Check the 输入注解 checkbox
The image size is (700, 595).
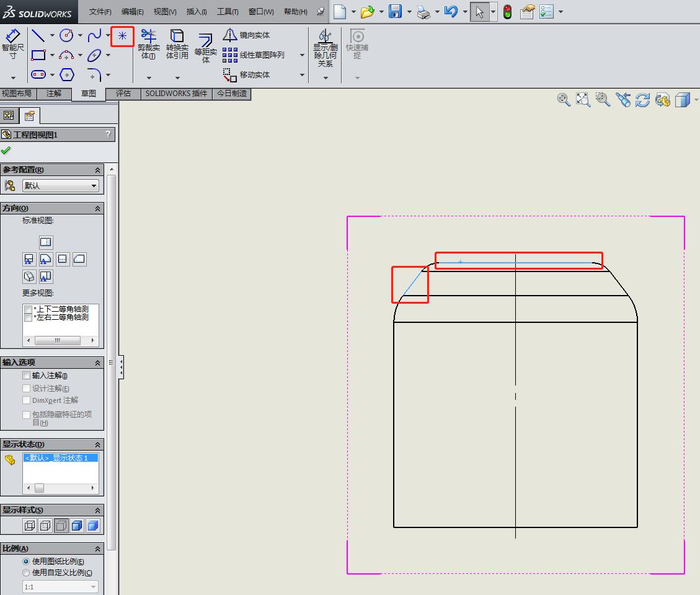coord(26,375)
